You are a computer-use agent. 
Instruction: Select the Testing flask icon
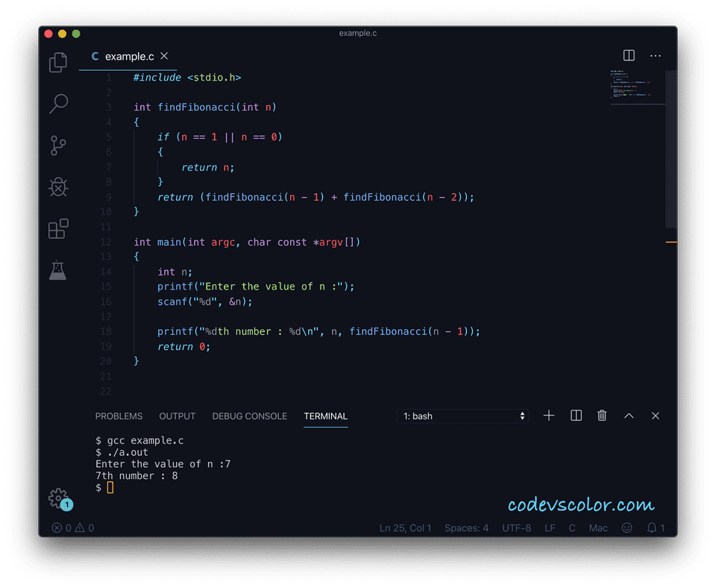[57, 270]
